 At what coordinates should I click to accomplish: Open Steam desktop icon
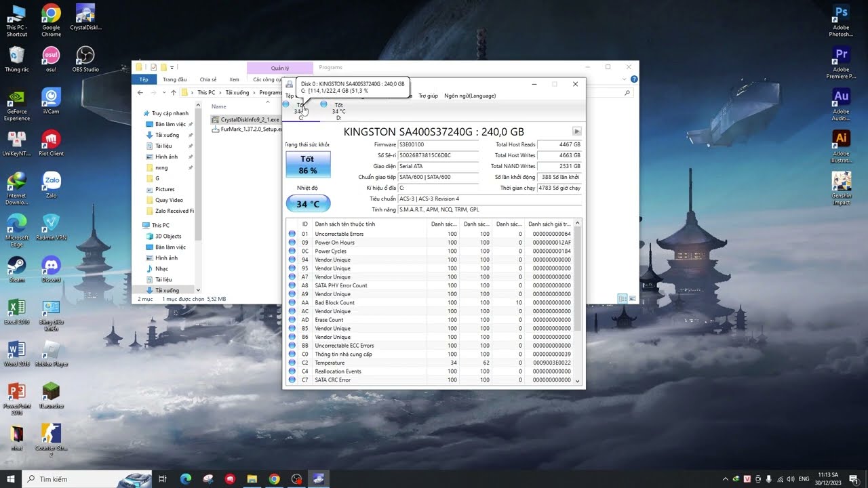[x=17, y=270]
